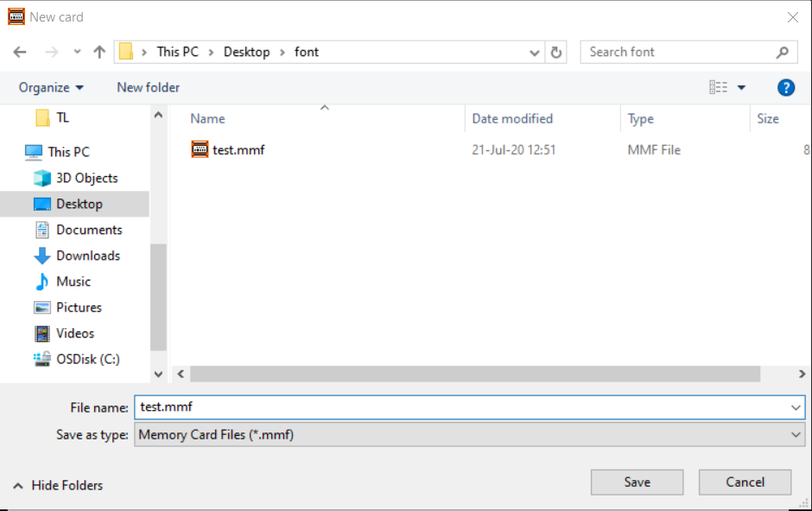Image resolution: width=812 pixels, height=511 pixels.
Task: Click the horizontal scrollbar in file list
Action: coord(475,374)
